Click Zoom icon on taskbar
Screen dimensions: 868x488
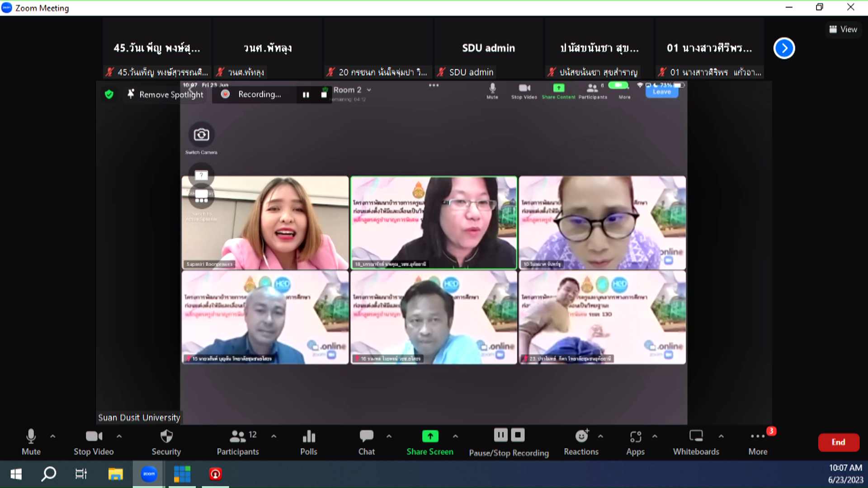coord(149,474)
